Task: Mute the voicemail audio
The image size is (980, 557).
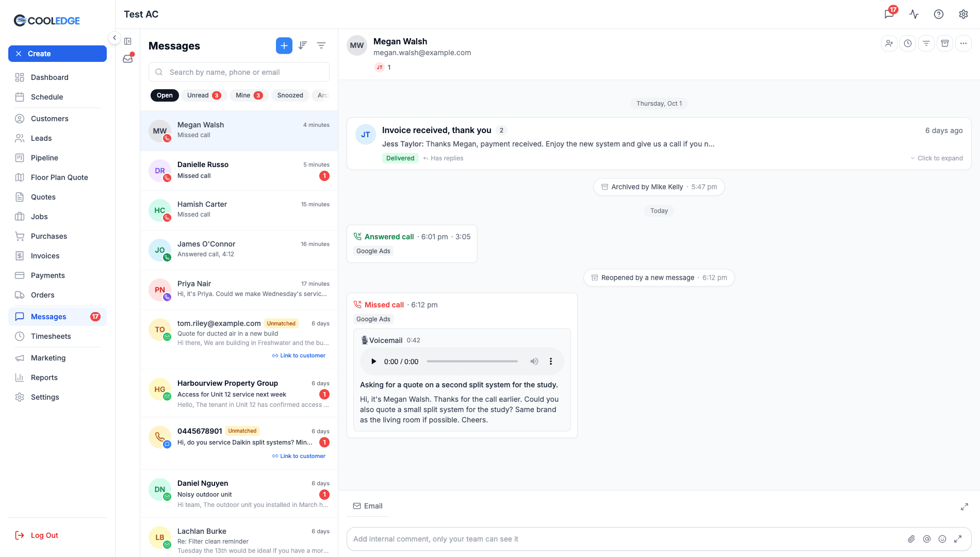Action: 534,362
